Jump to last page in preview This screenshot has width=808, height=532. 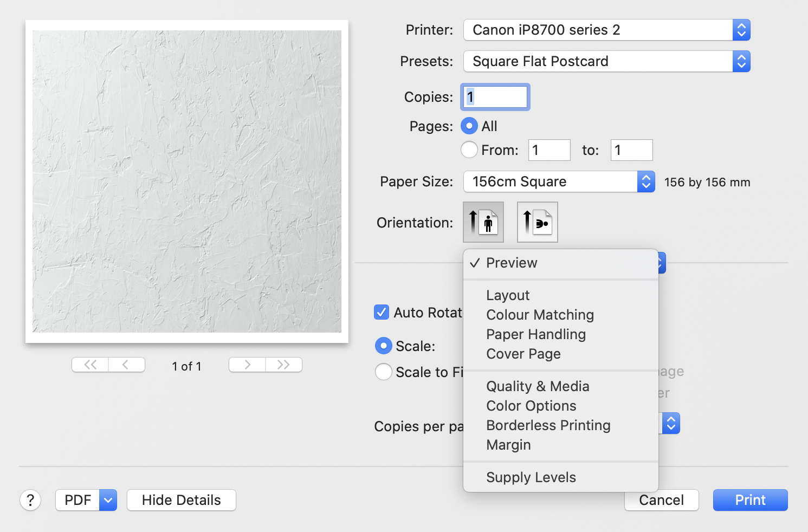pyautogui.click(x=283, y=365)
